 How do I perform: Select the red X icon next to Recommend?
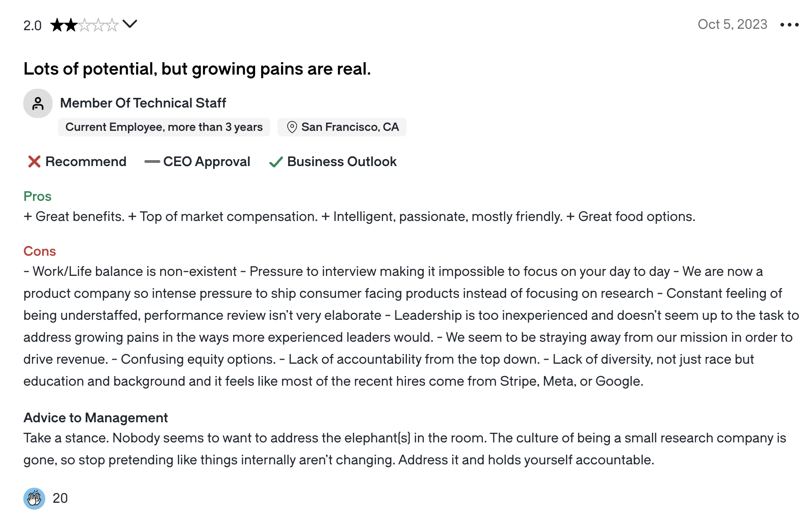tap(34, 161)
